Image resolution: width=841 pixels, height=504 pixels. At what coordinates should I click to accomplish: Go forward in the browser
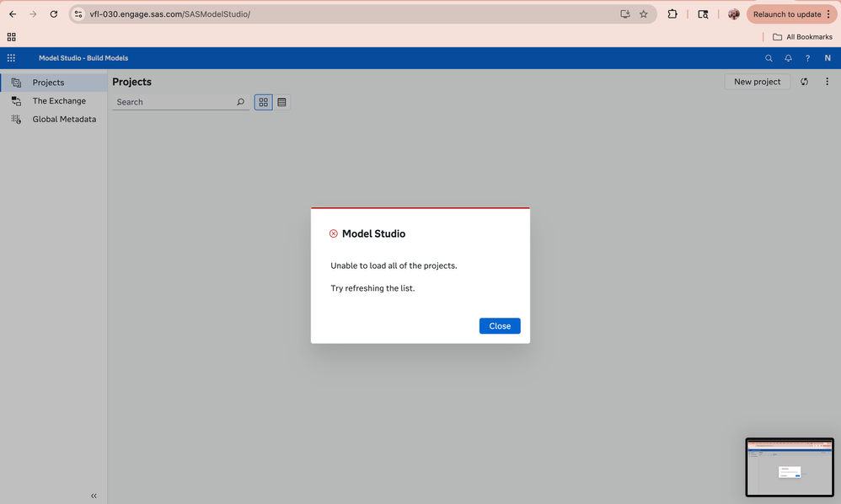click(x=33, y=14)
